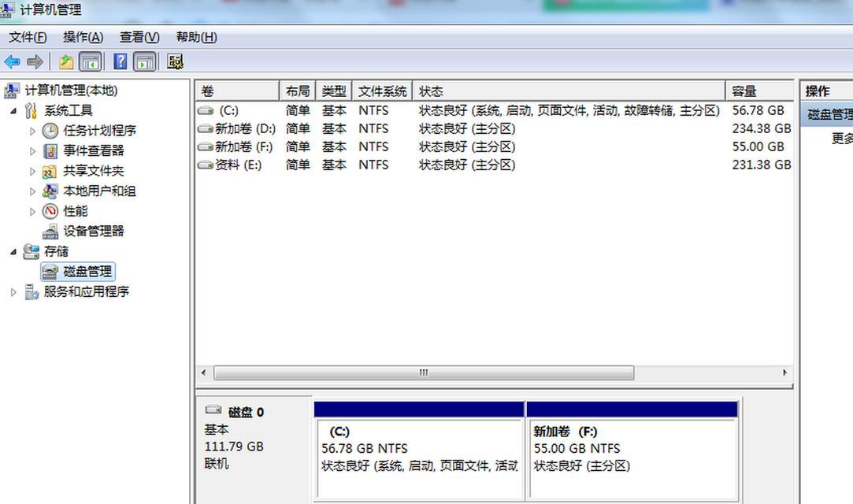This screenshot has height=504, width=853.
Task: Select the 计算机管理(本地) root node
Action: coord(71,91)
